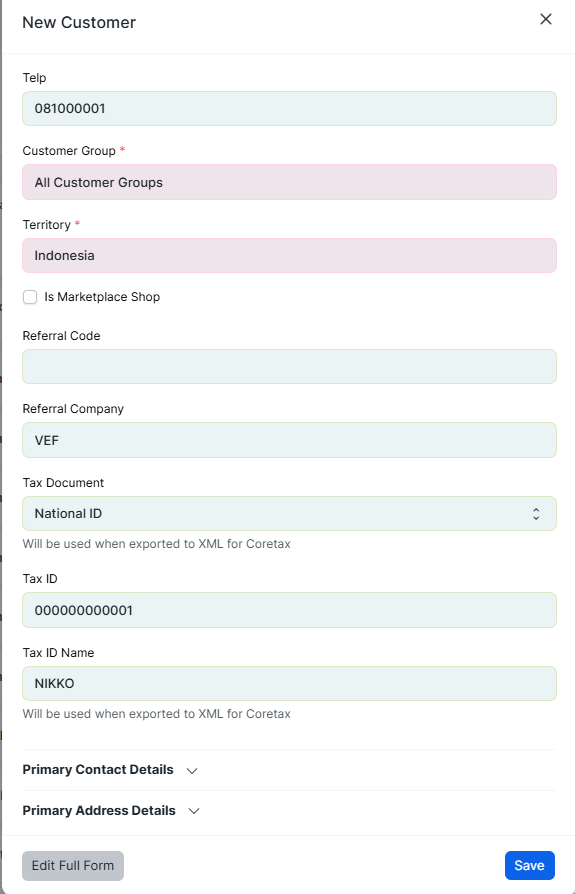Screen dimensions: 575x894
Task: Click the up-down arrows icon in Tax Document
Action: (x=536, y=514)
